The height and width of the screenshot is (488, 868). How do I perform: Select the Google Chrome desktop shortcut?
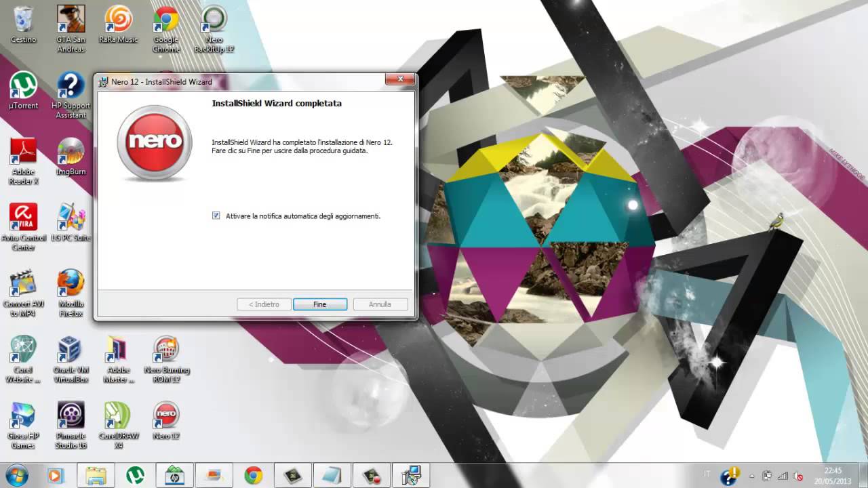click(x=166, y=28)
